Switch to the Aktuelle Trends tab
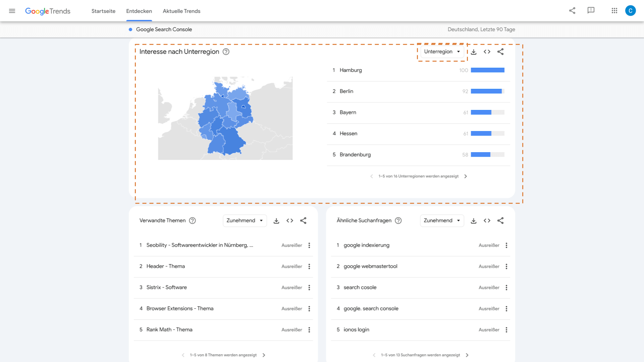 181,11
